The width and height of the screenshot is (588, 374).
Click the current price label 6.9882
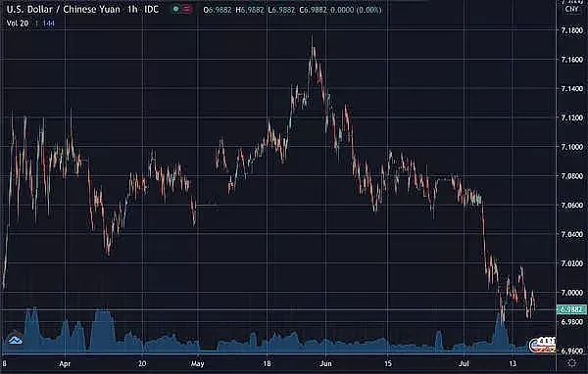tap(571, 309)
